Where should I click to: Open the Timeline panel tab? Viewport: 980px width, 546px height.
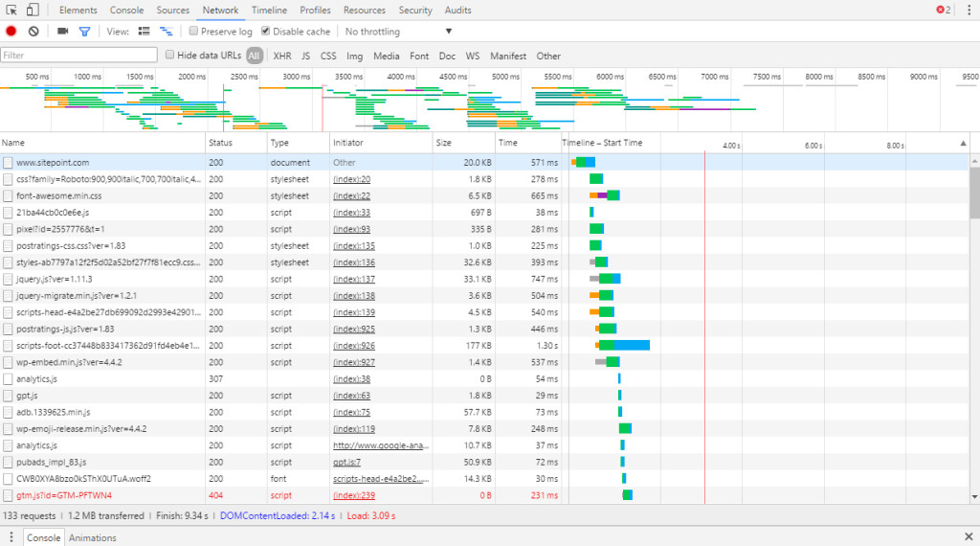[269, 11]
